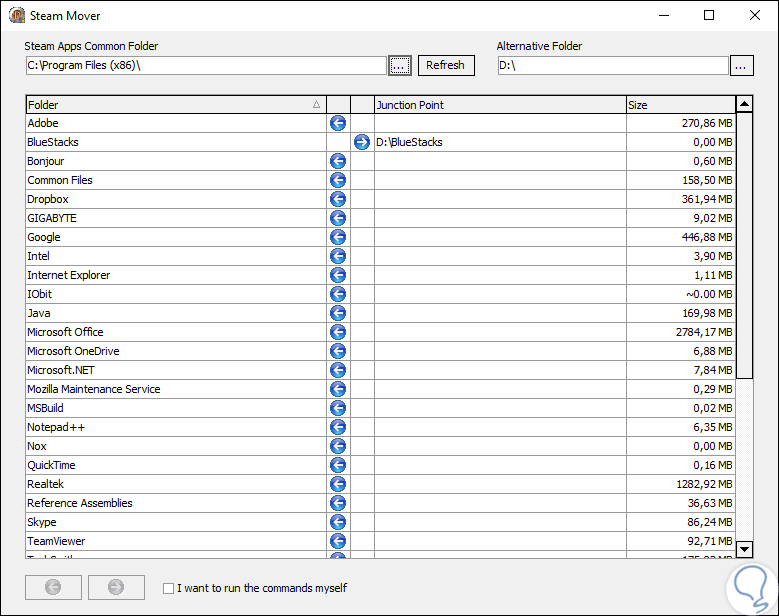Click the blue arrow in the Notepad++ row
The width and height of the screenshot is (779, 616).
338,427
